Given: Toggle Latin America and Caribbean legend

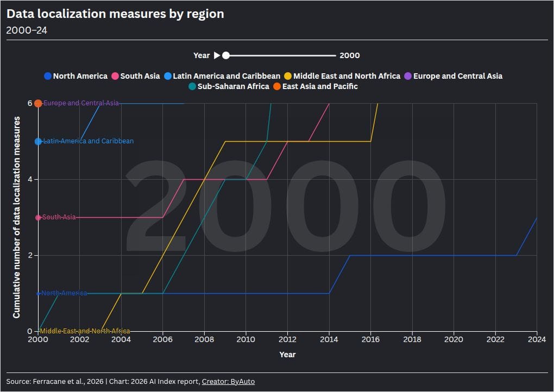Looking at the screenshot, I should coord(222,76).
